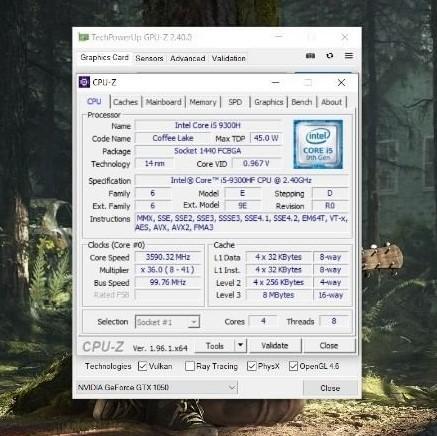Click the empty Rated FSB field
437x436 pixels.
click(x=168, y=295)
